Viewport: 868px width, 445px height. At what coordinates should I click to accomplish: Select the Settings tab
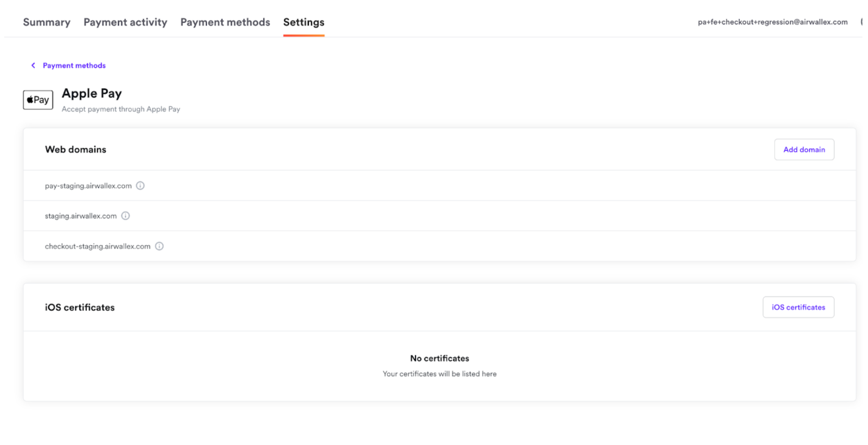(303, 22)
